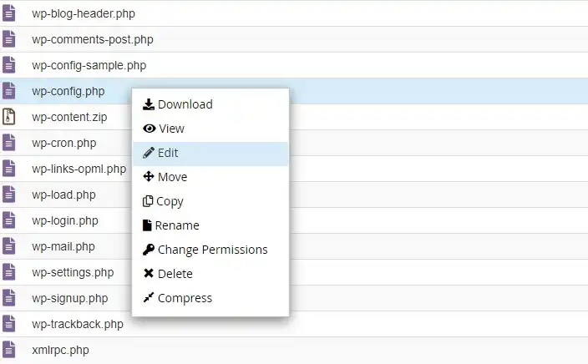Select the xmlrpc.php file name

60,350
